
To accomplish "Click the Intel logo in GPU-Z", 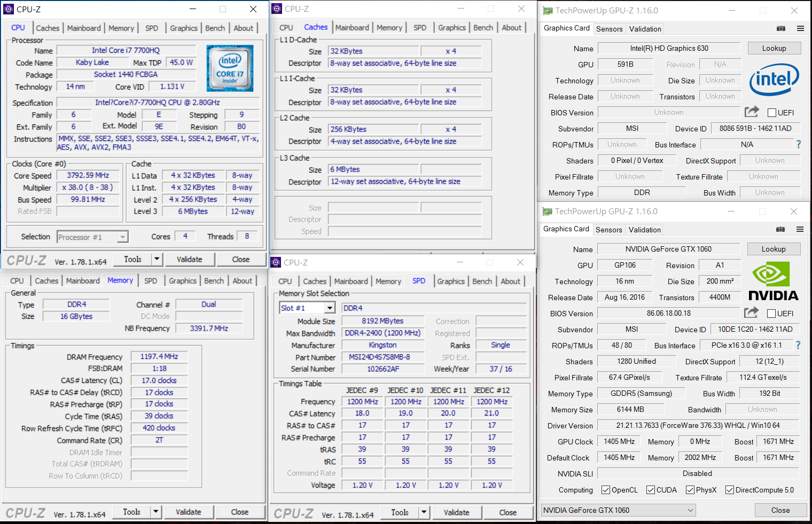I will (774, 80).
